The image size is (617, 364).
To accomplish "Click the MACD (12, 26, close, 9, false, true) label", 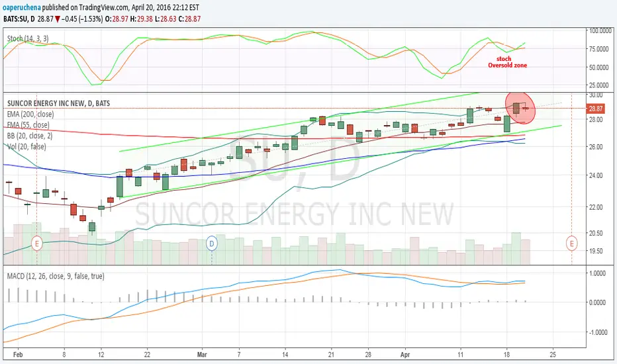I will click(x=56, y=276).
